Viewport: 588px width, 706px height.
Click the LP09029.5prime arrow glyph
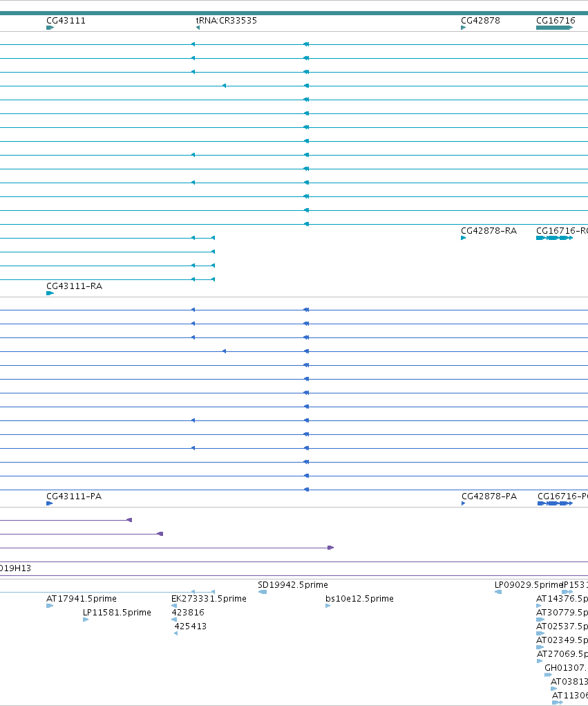point(498,592)
